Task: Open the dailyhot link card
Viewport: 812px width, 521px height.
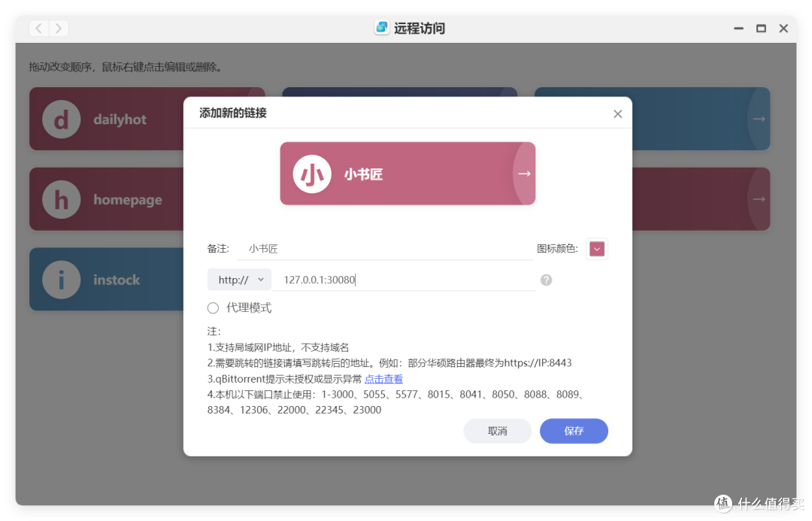Action: pyautogui.click(x=107, y=119)
